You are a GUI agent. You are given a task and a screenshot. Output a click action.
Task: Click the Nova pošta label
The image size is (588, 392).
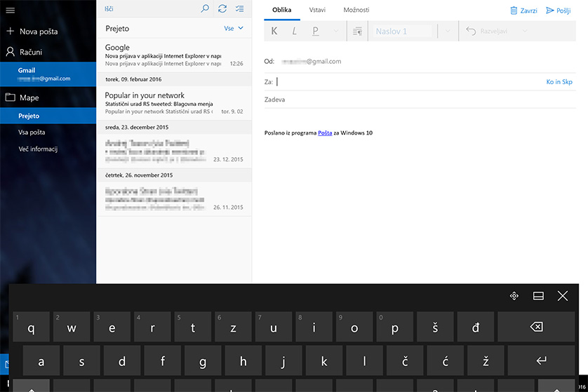(39, 32)
